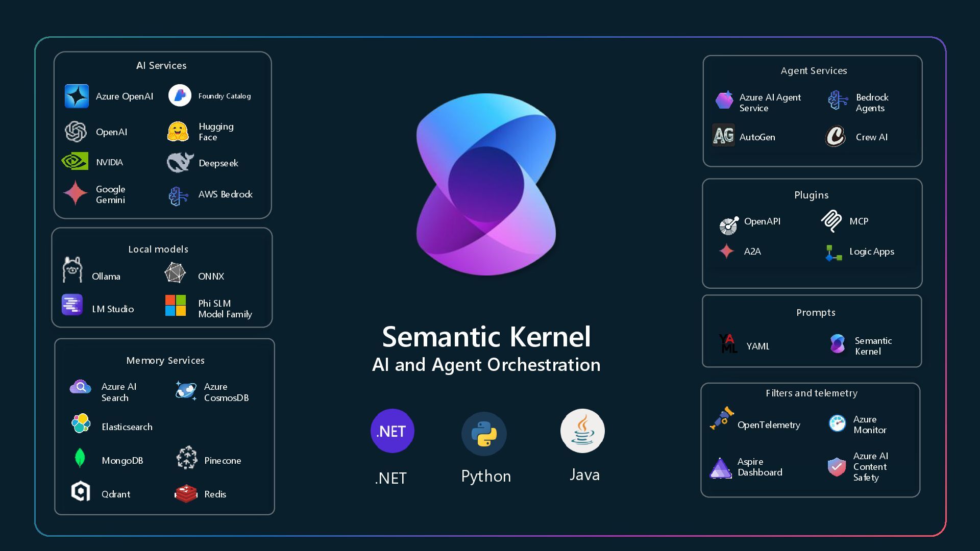Click the LM Studio icon
The width and height of the screenshot is (980, 551).
(x=72, y=305)
